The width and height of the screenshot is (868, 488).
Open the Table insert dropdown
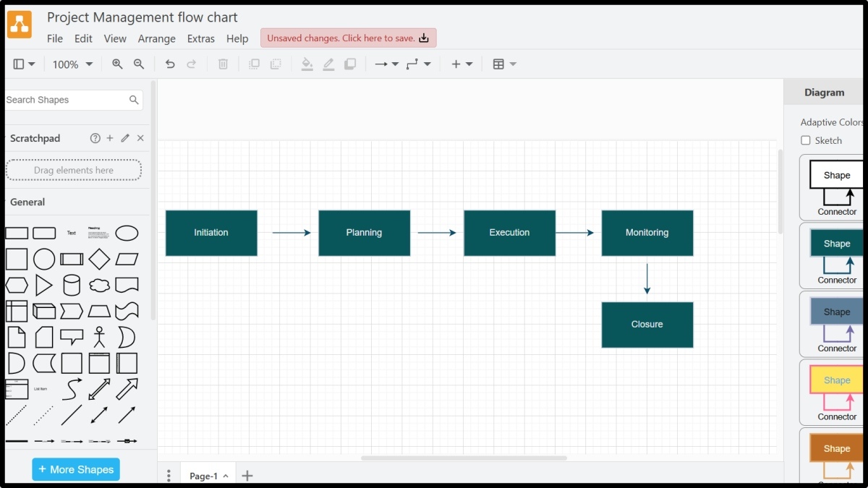[504, 64]
